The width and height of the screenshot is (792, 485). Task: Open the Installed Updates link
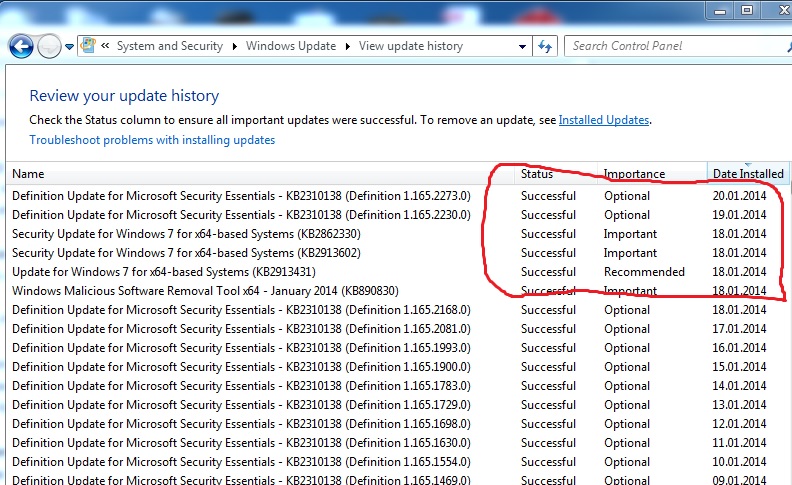coord(604,120)
